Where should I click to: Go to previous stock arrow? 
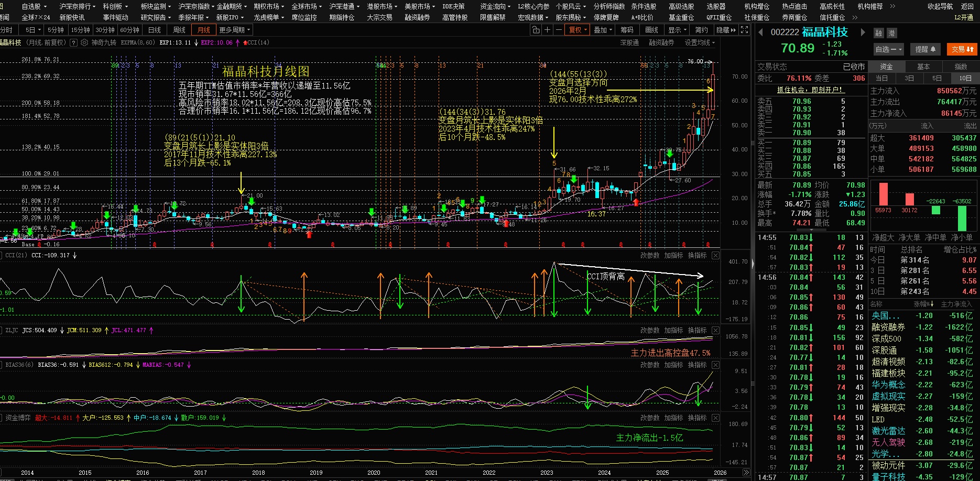point(761,32)
